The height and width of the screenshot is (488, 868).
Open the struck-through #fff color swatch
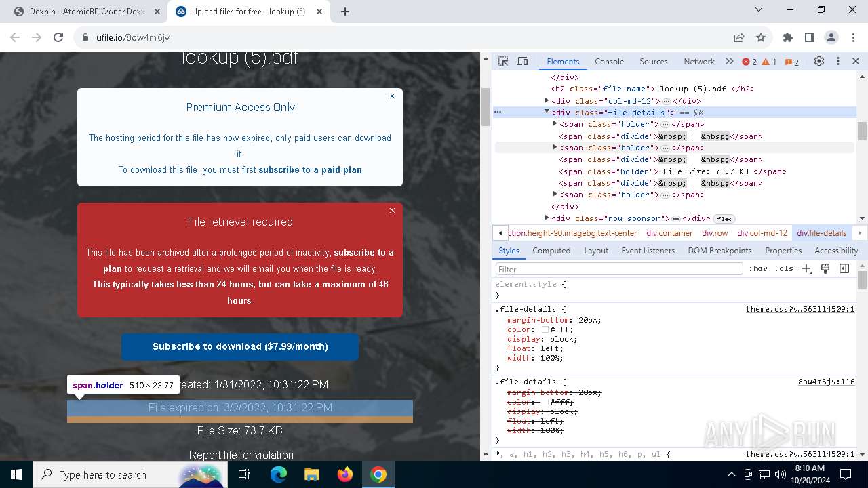545,402
